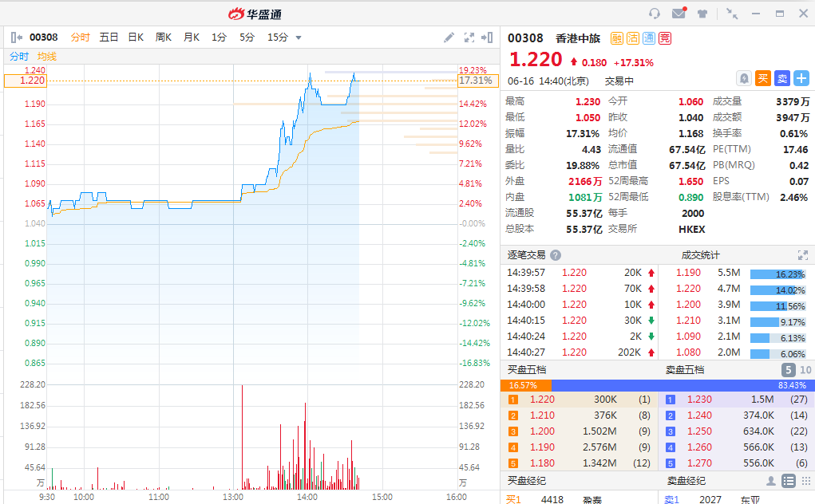This screenshot has width=815, height=504.
Task: Click the 卖盘五档 header
Action: coord(685,370)
